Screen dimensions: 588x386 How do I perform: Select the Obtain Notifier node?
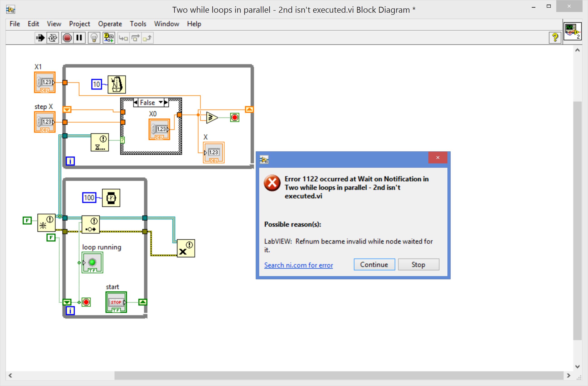46,223
